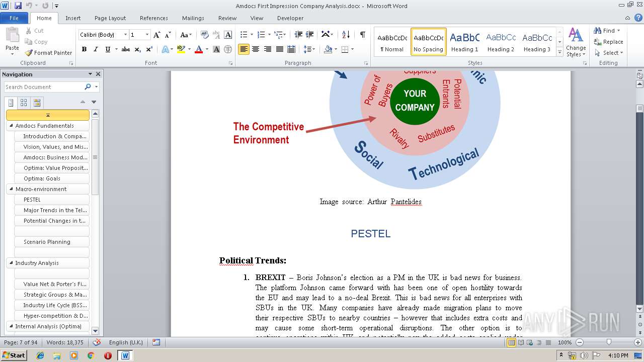The height and width of the screenshot is (362, 644).
Task: Toggle Show/Hide paragraph marks
Action: 362,35
